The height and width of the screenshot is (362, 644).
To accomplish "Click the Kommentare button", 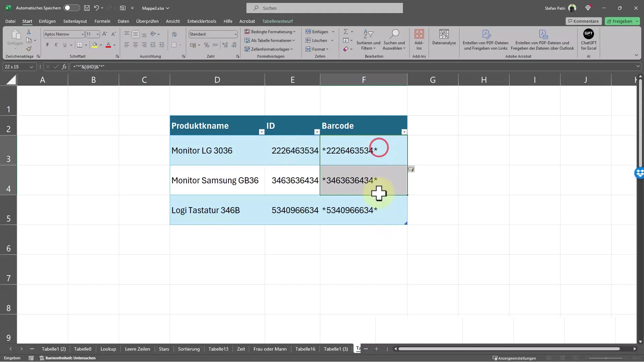I will (583, 21).
